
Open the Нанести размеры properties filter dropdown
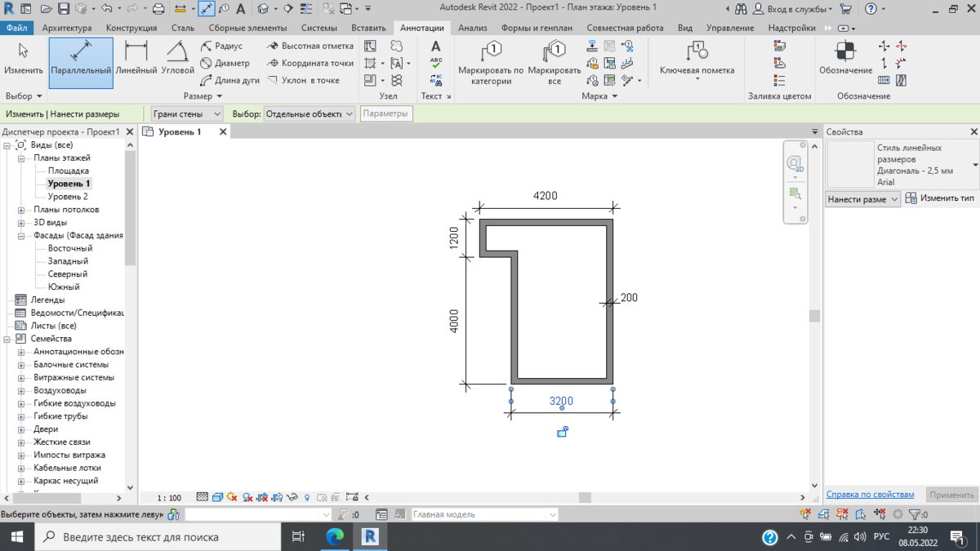point(862,199)
